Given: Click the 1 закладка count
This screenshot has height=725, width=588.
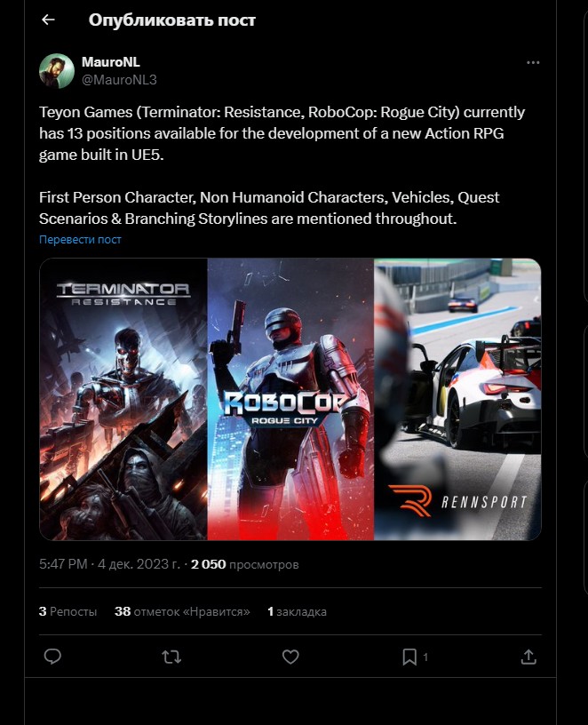Looking at the screenshot, I should [x=298, y=611].
